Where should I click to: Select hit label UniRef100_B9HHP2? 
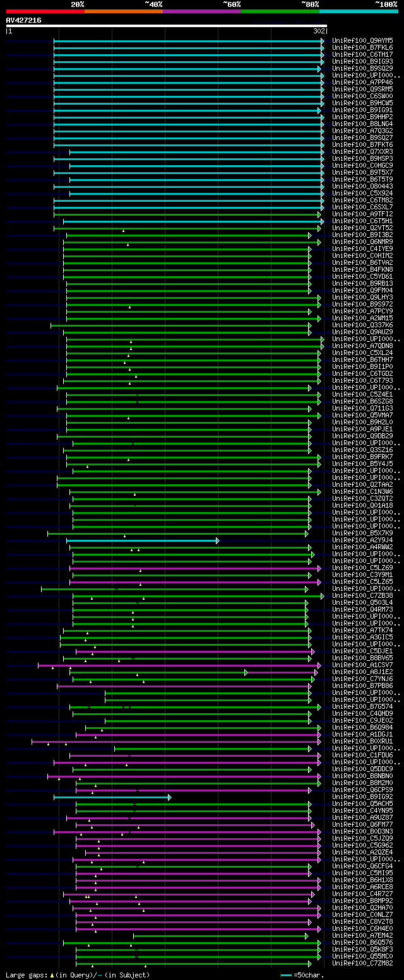click(x=364, y=117)
